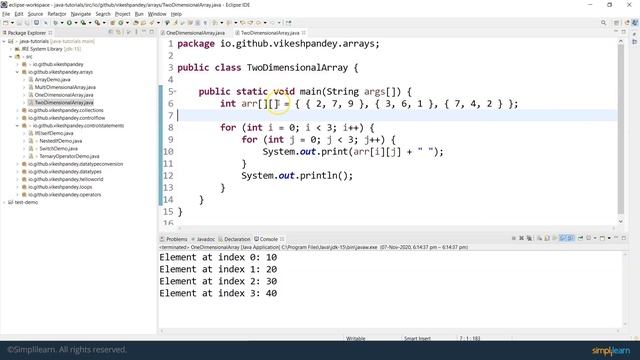The image size is (640, 360).
Task: Click the editor vertical scrollbar
Action: pyautogui.click(x=621, y=129)
